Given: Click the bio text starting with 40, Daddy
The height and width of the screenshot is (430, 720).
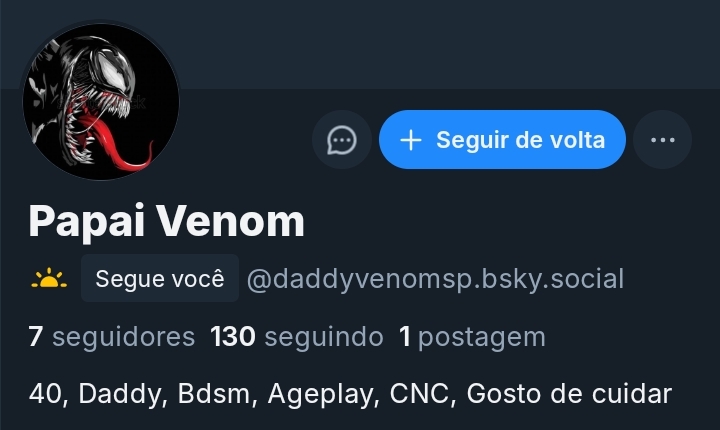Looking at the screenshot, I should pyautogui.click(x=350, y=394).
